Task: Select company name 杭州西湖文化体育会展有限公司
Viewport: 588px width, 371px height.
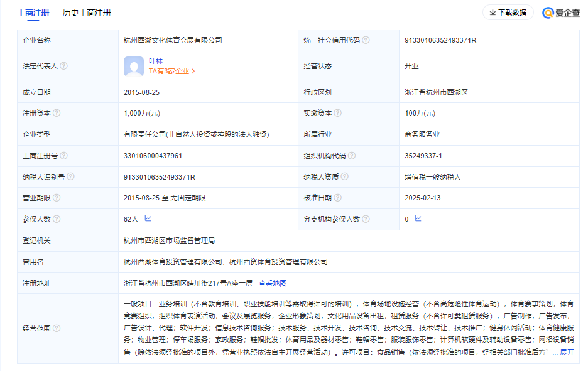Action: click(173, 40)
